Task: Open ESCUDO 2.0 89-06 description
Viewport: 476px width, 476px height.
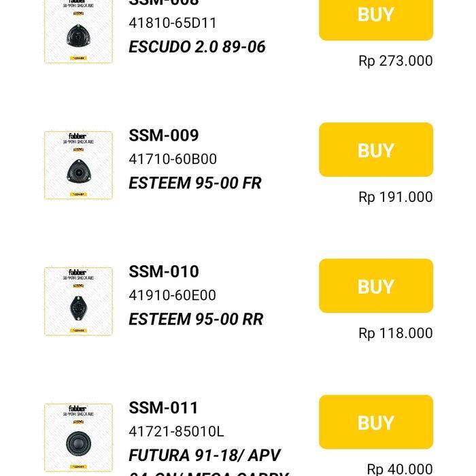Action: click(x=197, y=47)
